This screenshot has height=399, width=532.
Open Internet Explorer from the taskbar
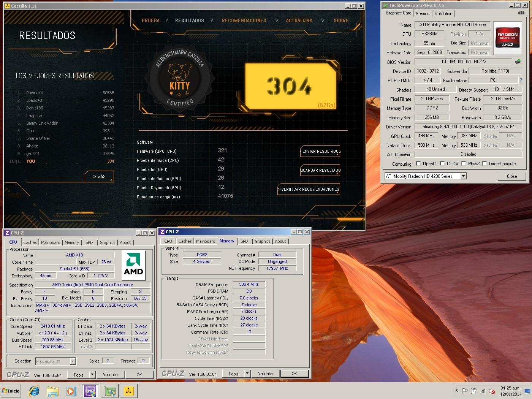pyautogui.click(x=34, y=391)
